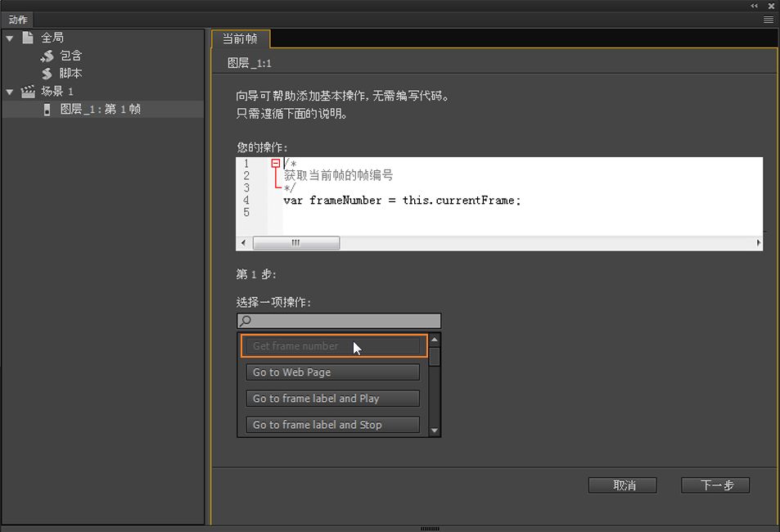The width and height of the screenshot is (780, 532).
Task: Collapse panel with double-arrow icon
Action: pos(755,6)
